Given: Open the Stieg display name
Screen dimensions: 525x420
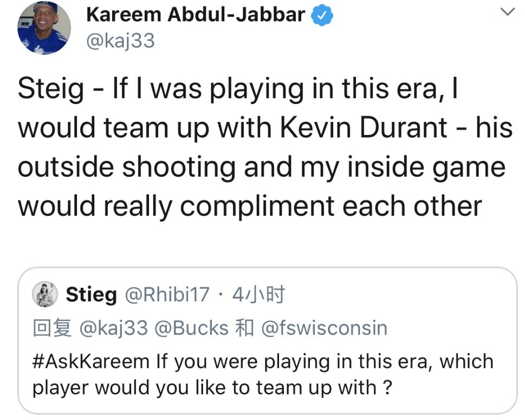Looking at the screenshot, I should pos(91,295).
